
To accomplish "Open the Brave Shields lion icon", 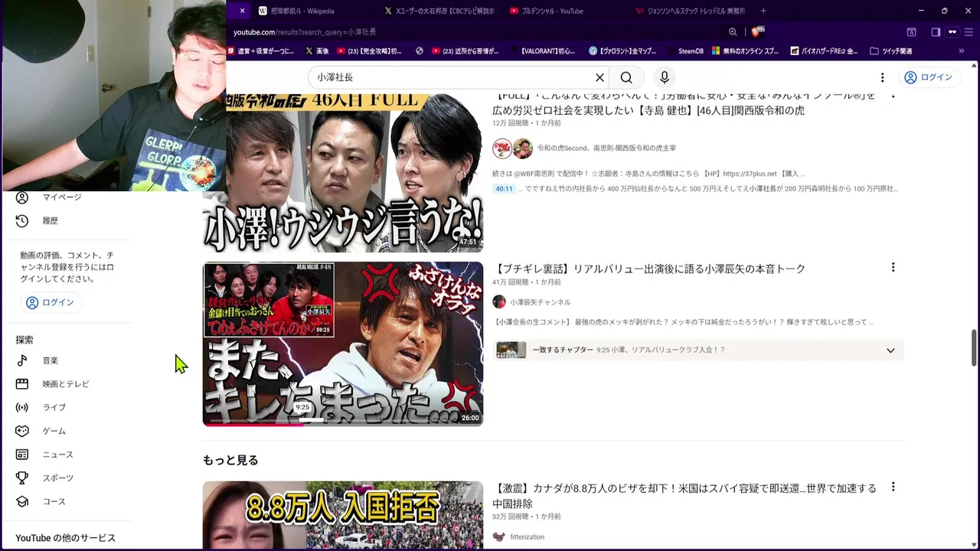I will (757, 32).
